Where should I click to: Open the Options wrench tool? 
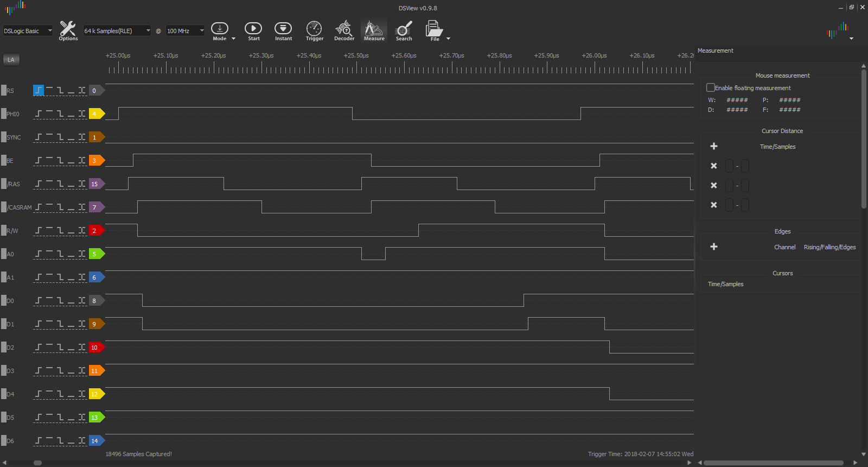pos(68,30)
